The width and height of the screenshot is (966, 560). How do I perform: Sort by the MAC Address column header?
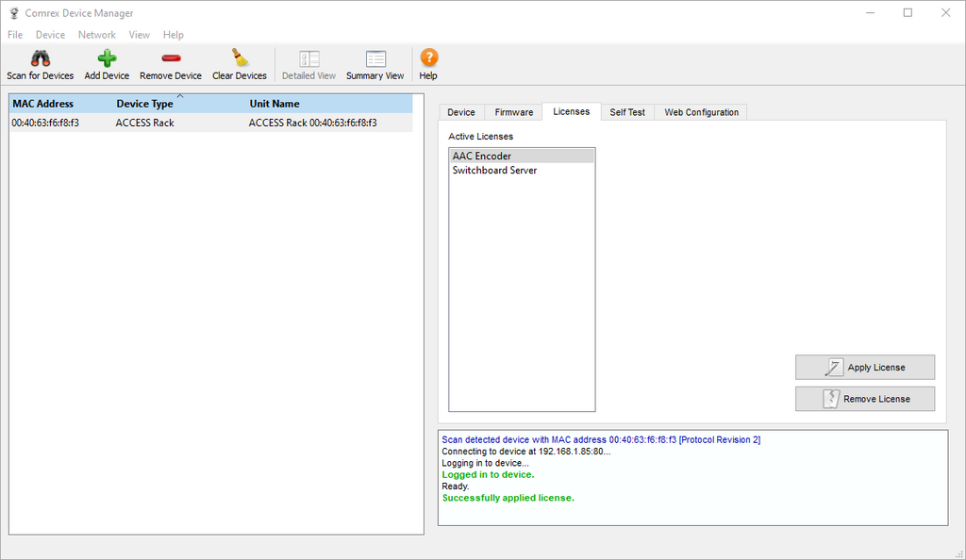tap(43, 104)
